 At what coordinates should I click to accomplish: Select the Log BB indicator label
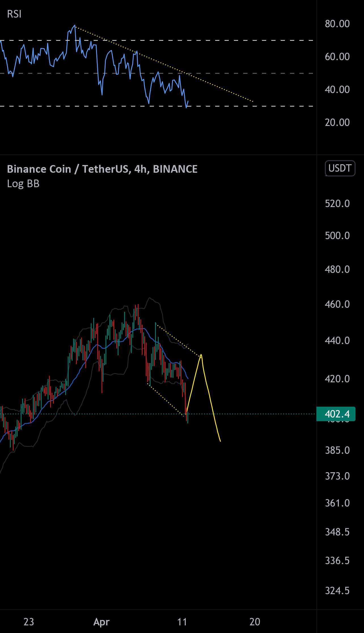click(23, 184)
